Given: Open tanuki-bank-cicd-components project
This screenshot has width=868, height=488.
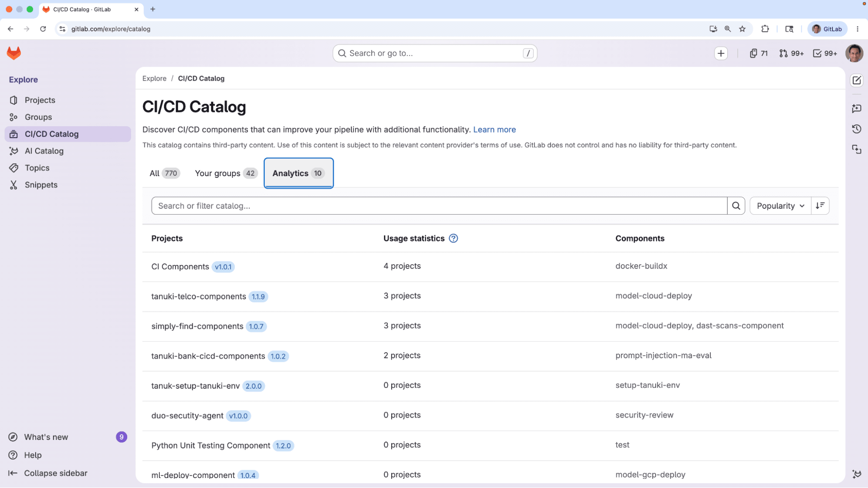Looking at the screenshot, I should 208,356.
